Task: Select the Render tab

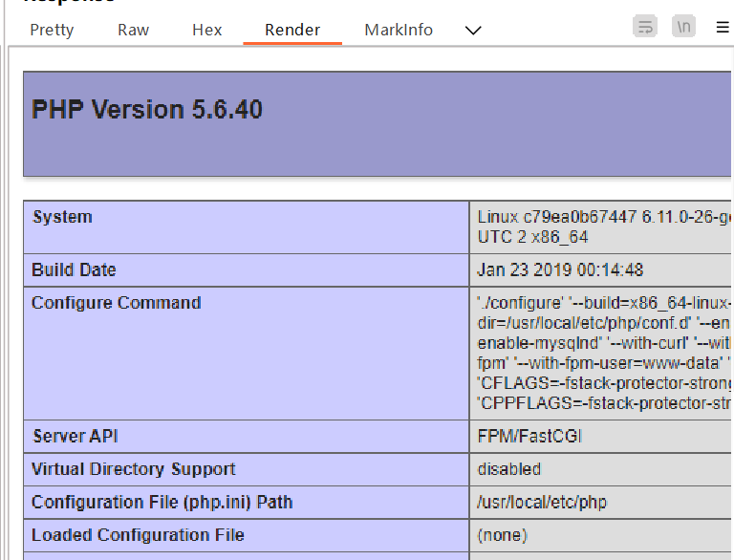Action: tap(292, 30)
